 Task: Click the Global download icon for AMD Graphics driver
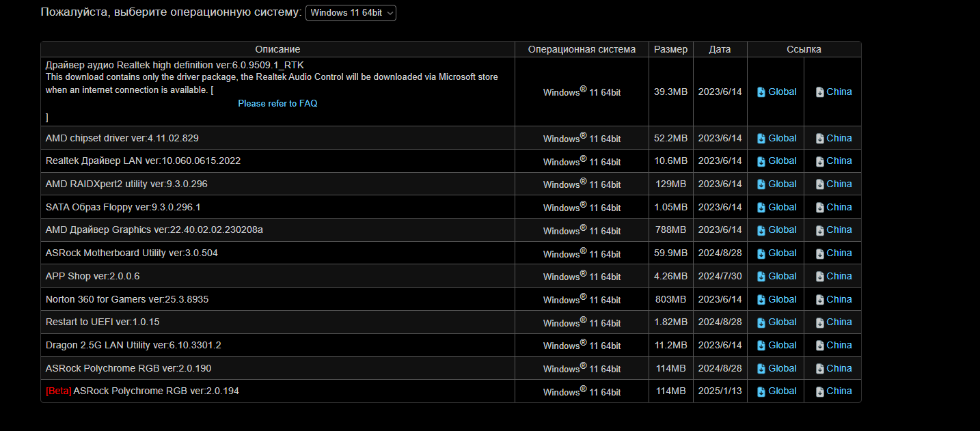tap(761, 230)
